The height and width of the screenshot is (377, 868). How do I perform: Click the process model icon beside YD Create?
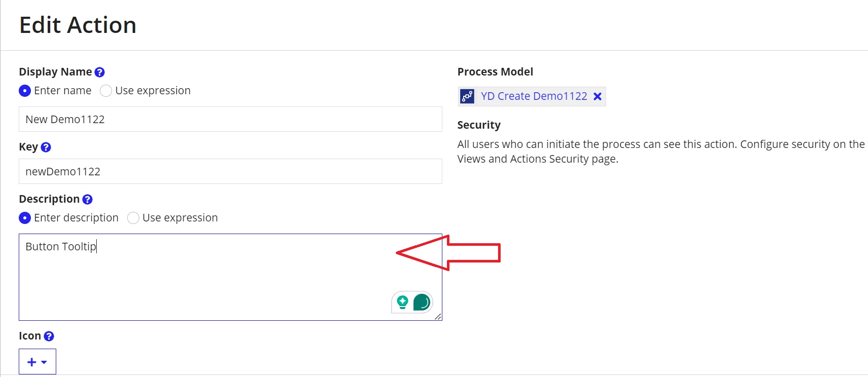tap(467, 96)
